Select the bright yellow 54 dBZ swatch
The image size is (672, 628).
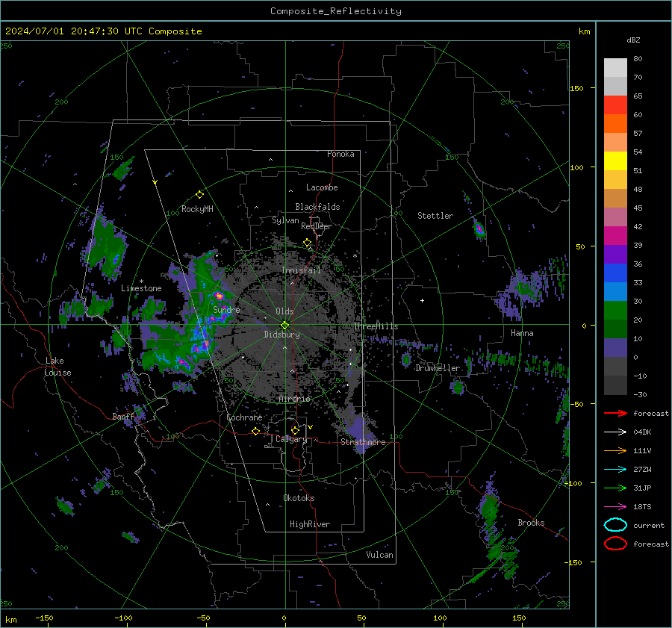point(615,161)
